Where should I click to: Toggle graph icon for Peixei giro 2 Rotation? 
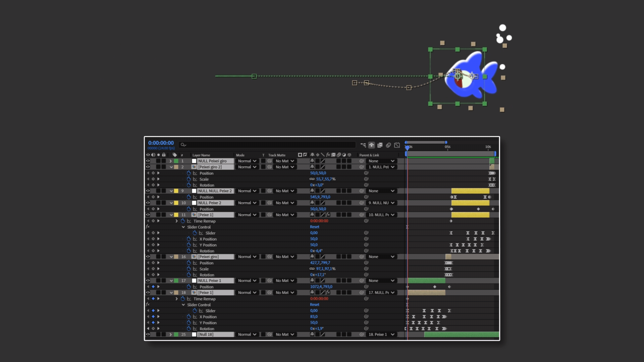195,185
